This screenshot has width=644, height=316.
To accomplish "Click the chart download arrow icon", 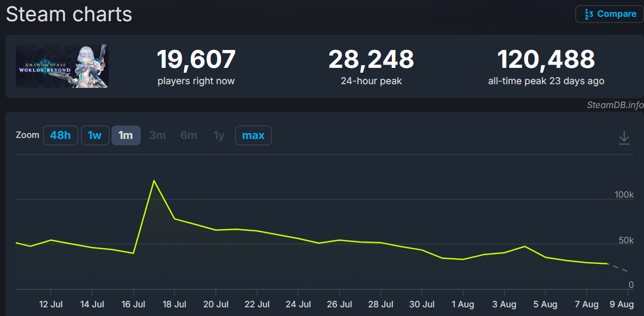I will coord(624,137).
